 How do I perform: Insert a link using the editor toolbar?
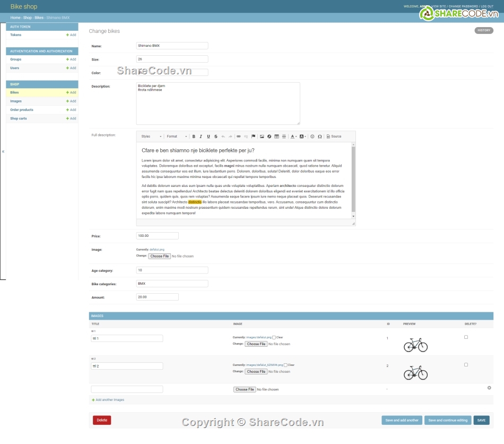(238, 136)
